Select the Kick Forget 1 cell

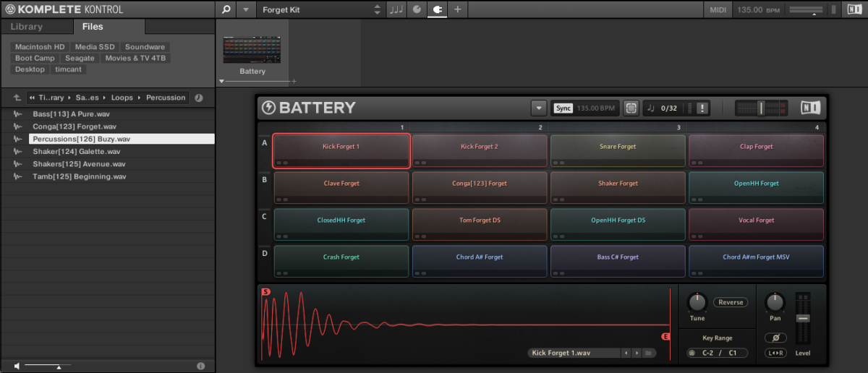[341, 150]
